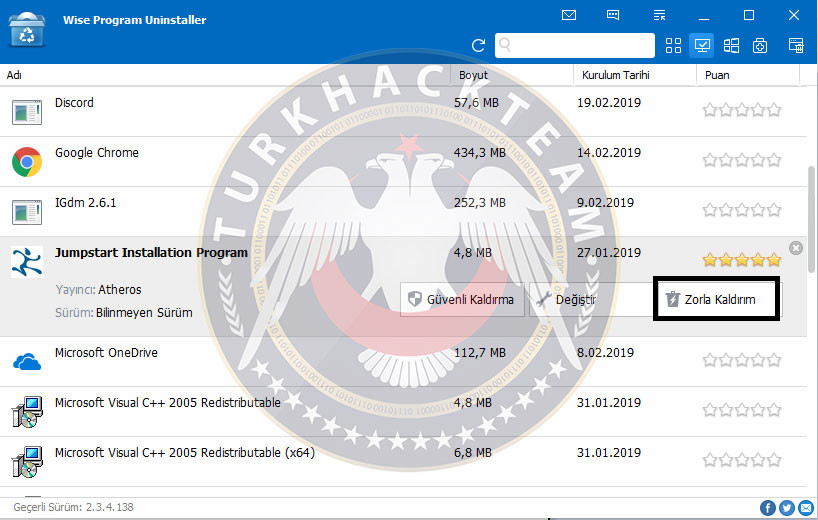This screenshot has width=818, height=520.
Task: Select the Google Chrome icon
Action: 27,162
